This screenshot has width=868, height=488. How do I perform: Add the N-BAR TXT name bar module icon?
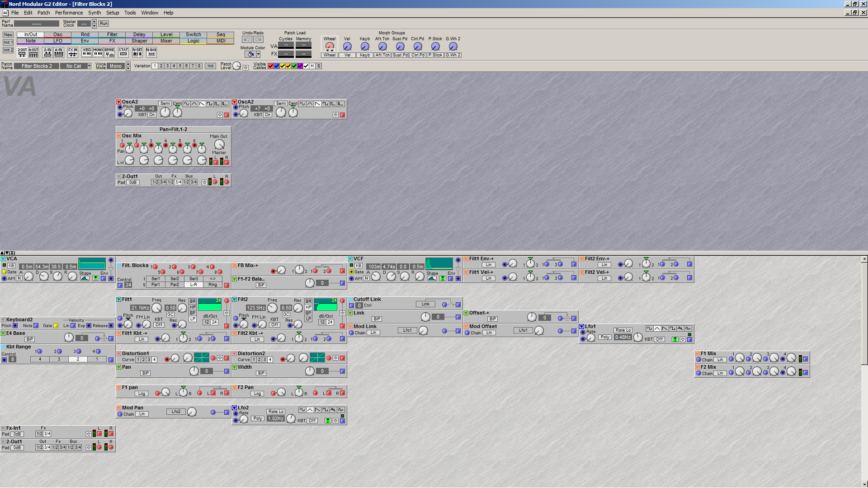point(151,52)
